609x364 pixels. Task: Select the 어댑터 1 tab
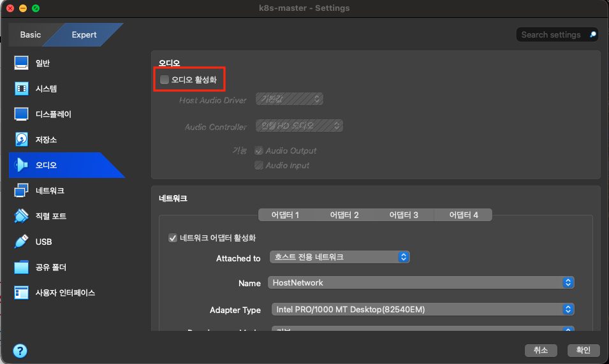pyautogui.click(x=285, y=215)
